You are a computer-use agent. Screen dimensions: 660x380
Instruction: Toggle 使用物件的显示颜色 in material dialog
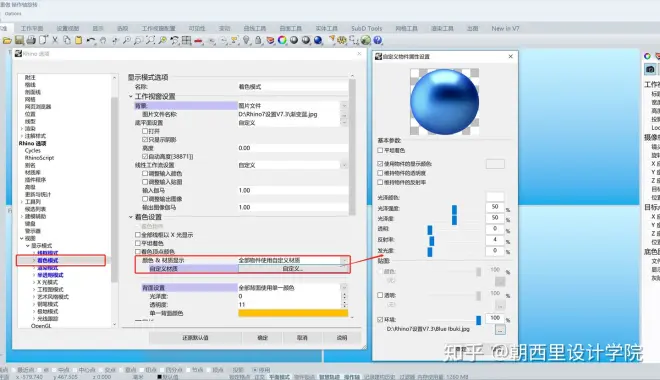point(380,164)
